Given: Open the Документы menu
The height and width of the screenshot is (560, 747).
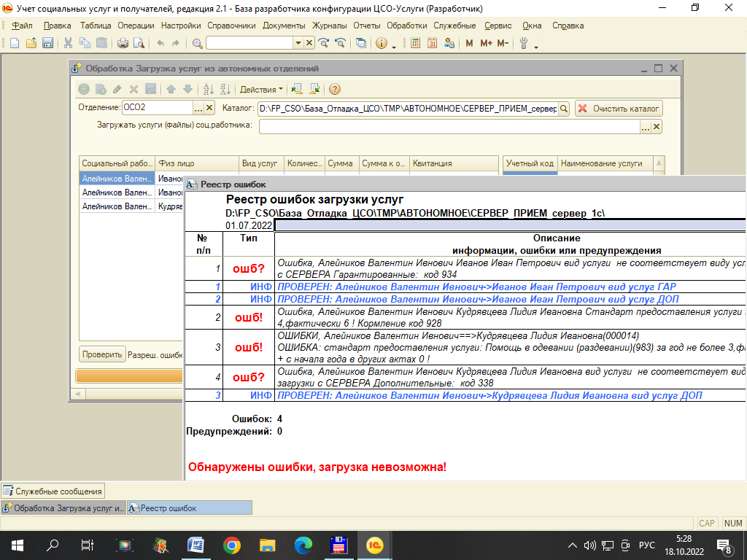Looking at the screenshot, I should point(284,26).
